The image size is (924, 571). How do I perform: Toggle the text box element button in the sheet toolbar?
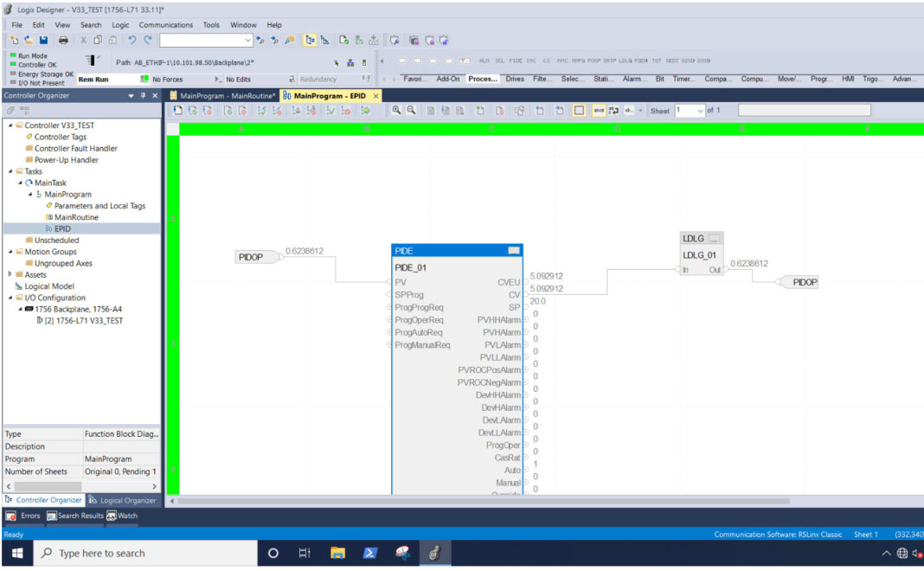pyautogui.click(x=600, y=110)
